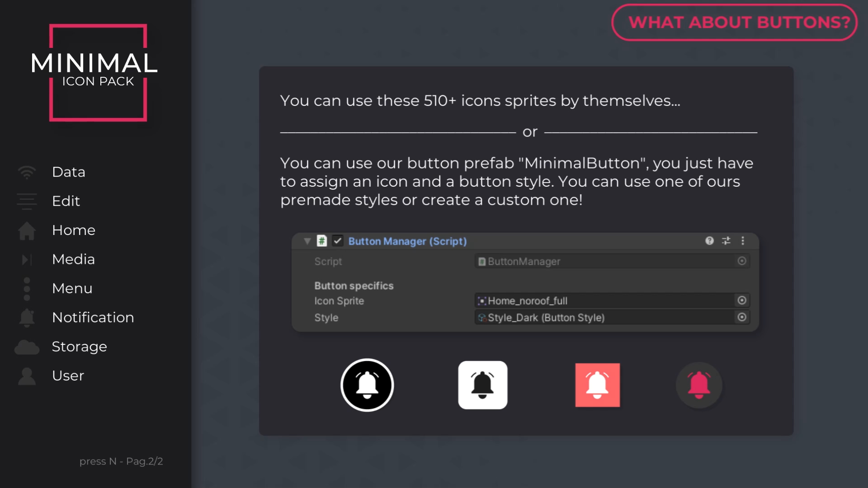868x488 pixels.
Task: Click the coral square bell button
Action: point(598,385)
